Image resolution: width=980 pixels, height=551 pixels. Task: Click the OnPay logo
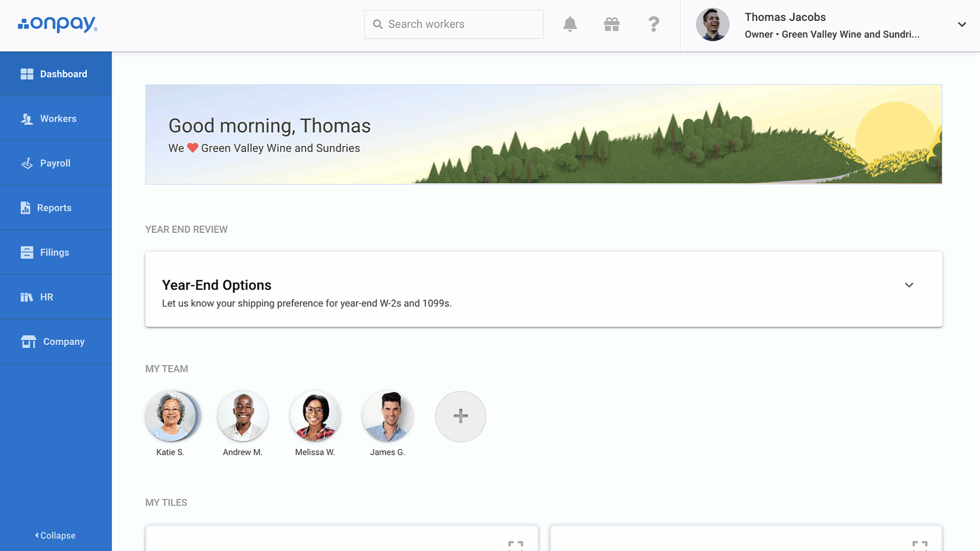pyautogui.click(x=57, y=24)
